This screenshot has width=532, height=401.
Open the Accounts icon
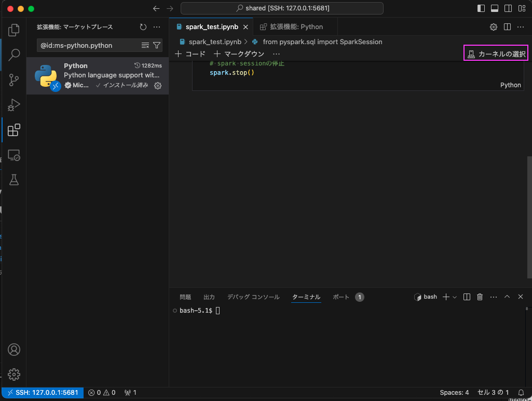[14, 350]
